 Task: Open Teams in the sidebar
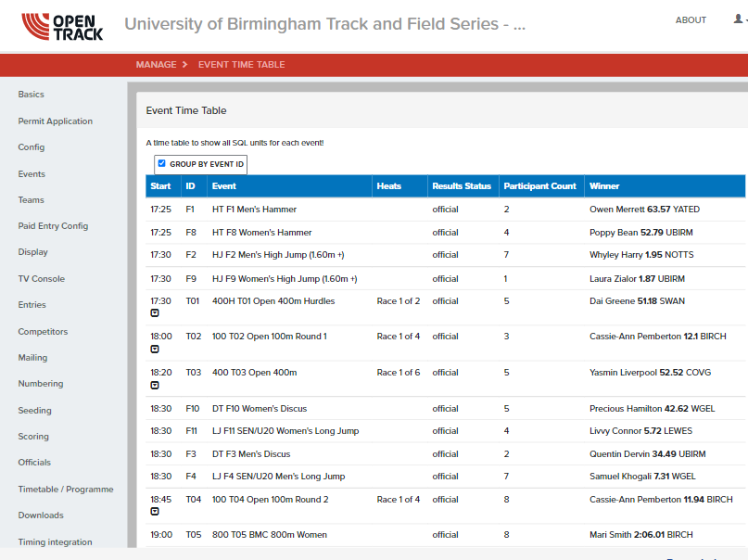[x=31, y=200]
